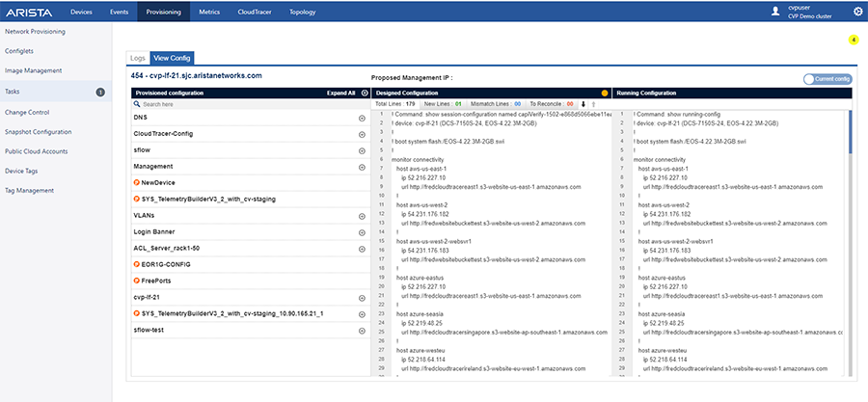Open the Events menu
This screenshot has height=402, width=868.
click(119, 12)
